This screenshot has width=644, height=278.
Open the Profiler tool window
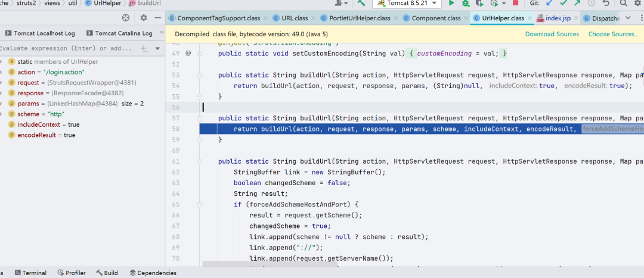72,273
